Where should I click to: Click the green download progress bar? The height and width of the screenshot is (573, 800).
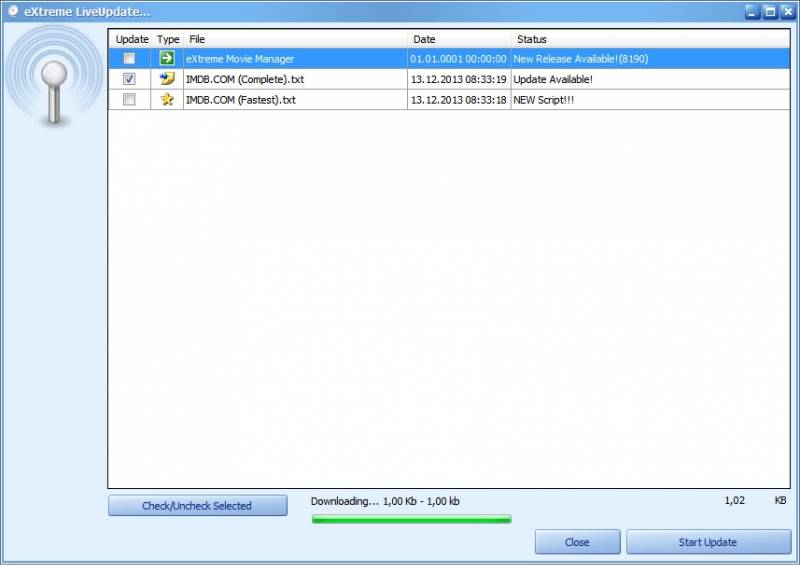[411, 519]
